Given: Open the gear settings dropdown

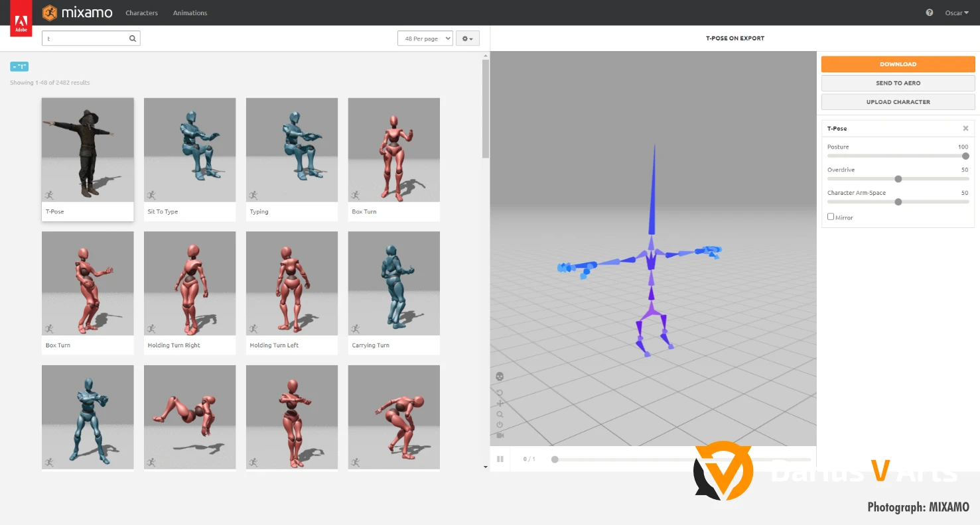Looking at the screenshot, I should (x=468, y=38).
